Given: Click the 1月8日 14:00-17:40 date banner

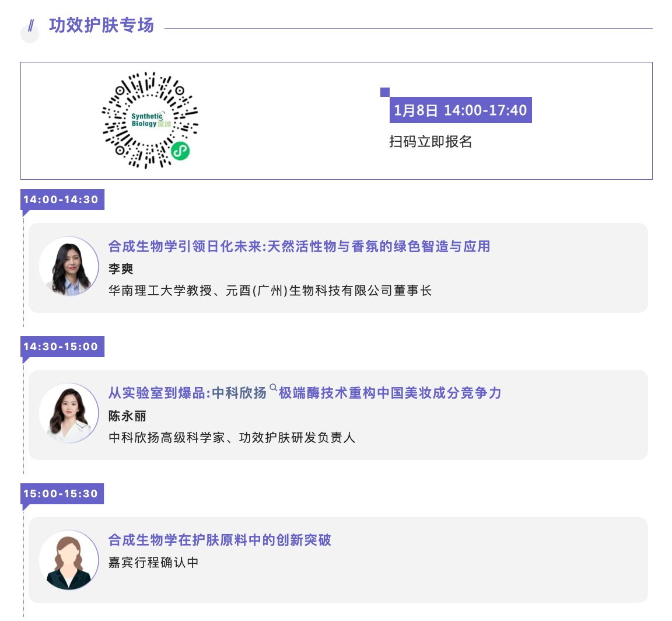Looking at the screenshot, I should click(x=460, y=109).
